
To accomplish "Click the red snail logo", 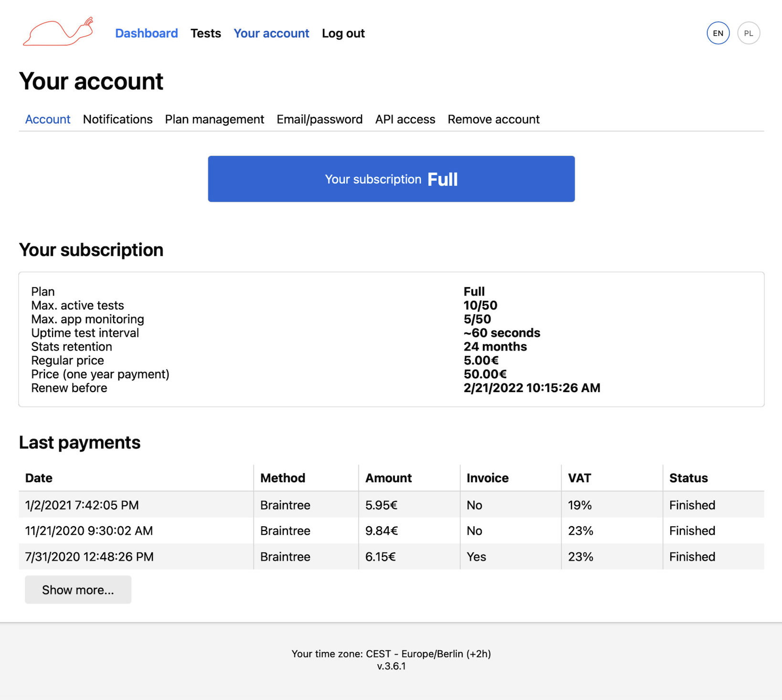I will coord(58,32).
